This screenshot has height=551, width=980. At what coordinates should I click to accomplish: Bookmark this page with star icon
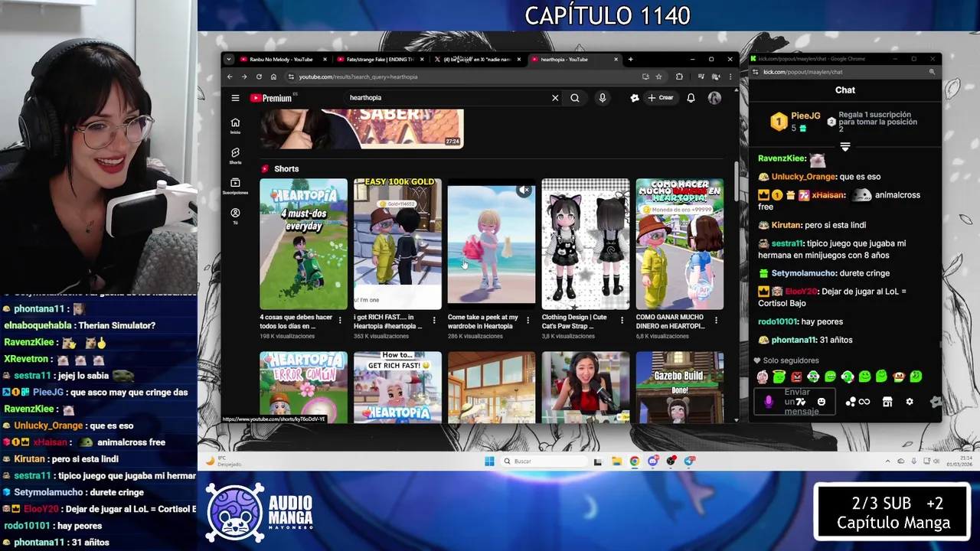tap(658, 77)
